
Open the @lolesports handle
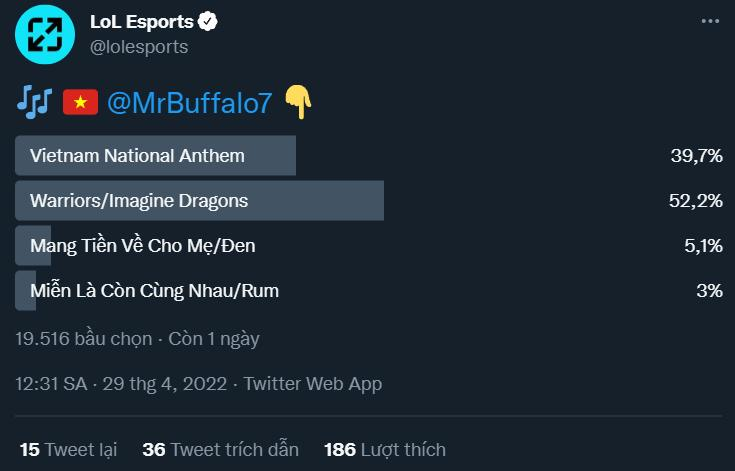(139, 47)
